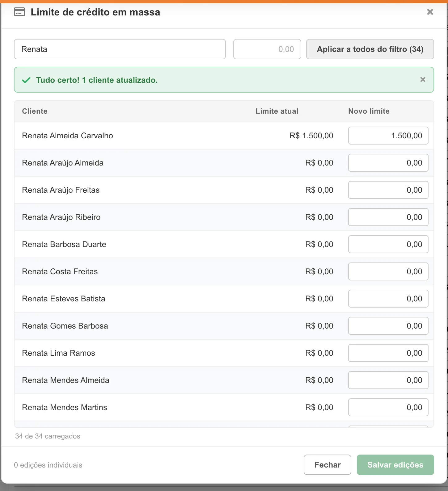Edit new limit for Renata Barbosa Duarte
The image size is (448, 491).
pyautogui.click(x=388, y=244)
